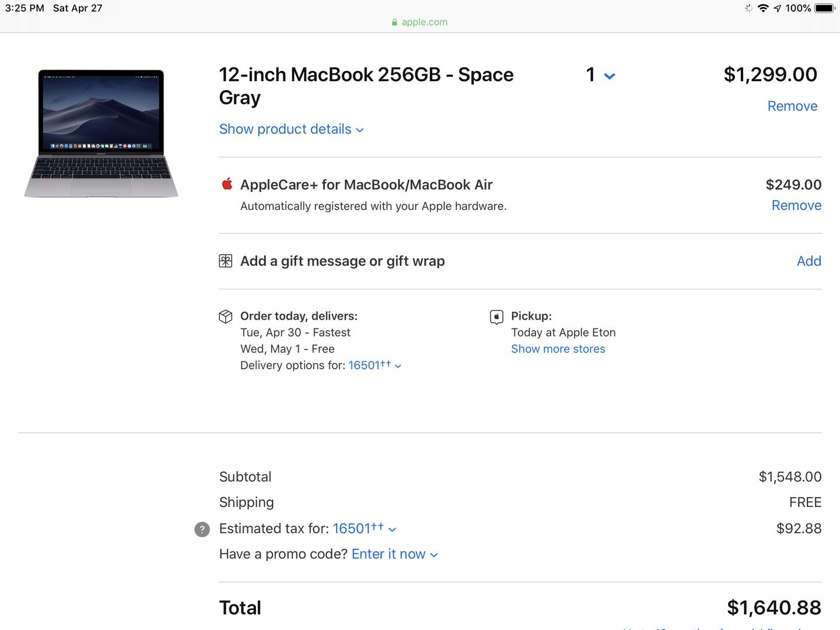Click the red Apple logo beside AppleCare+
This screenshot has height=630, width=840.
(227, 184)
